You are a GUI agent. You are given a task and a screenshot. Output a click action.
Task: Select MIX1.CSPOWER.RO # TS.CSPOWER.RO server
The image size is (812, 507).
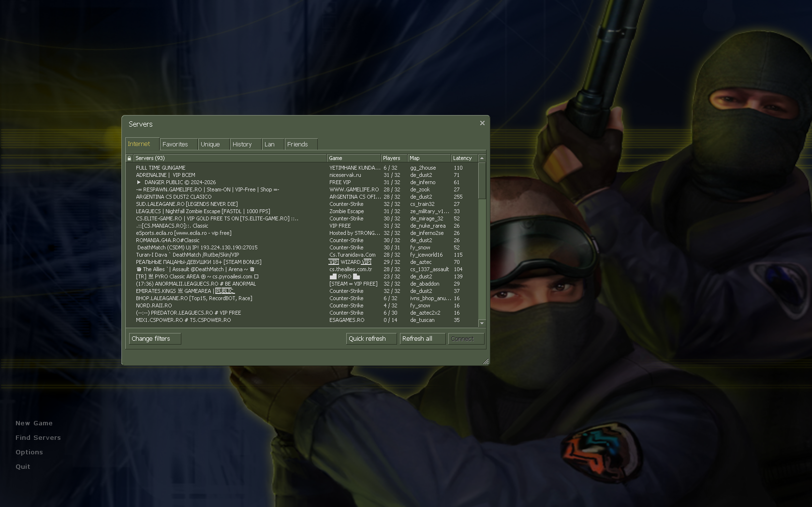click(302, 320)
